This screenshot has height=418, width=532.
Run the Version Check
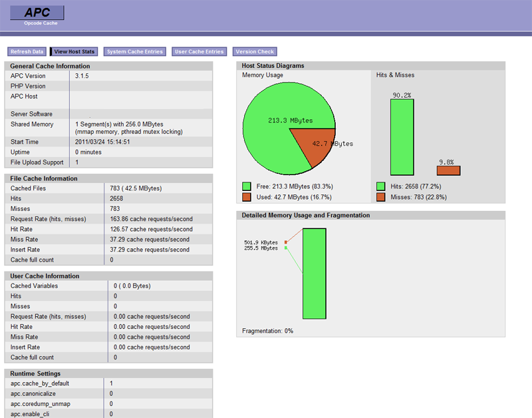[x=255, y=52]
